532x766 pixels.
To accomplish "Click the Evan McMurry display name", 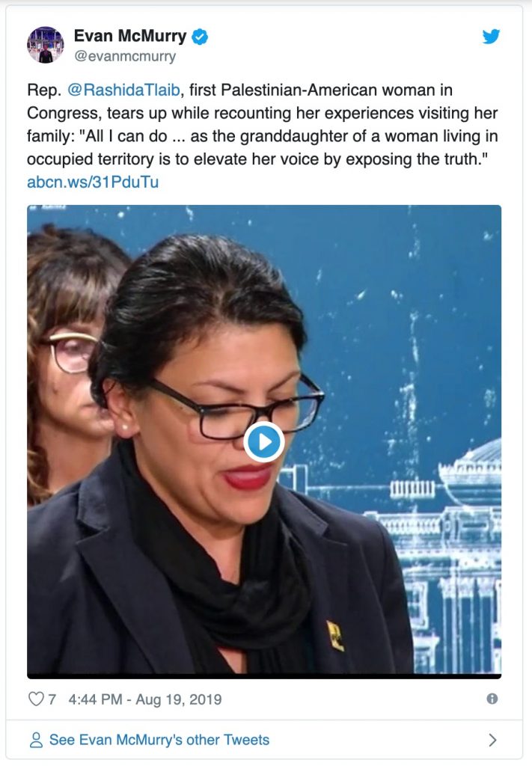I will tap(130, 36).
